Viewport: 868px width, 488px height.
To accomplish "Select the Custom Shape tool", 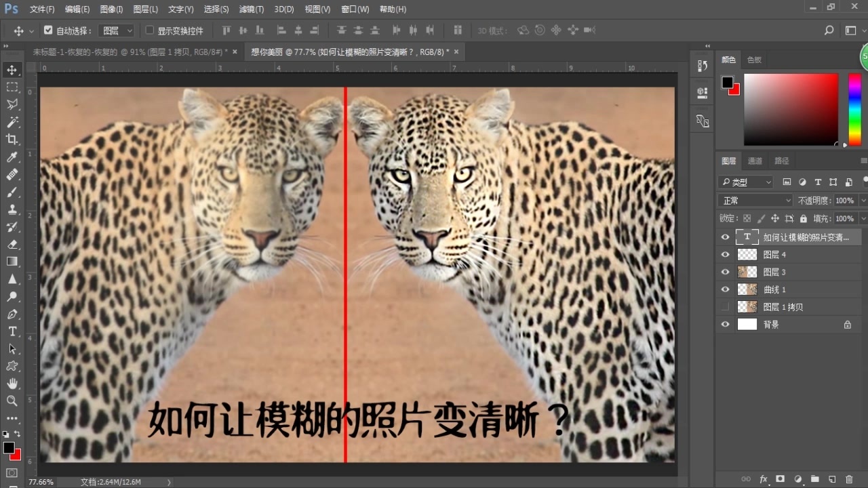I will pyautogui.click(x=12, y=366).
